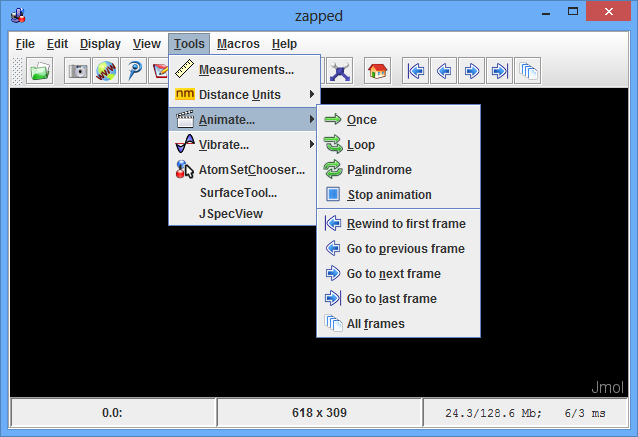Launch JSpecView from Tools menu
The image size is (638, 437).
[243, 214]
